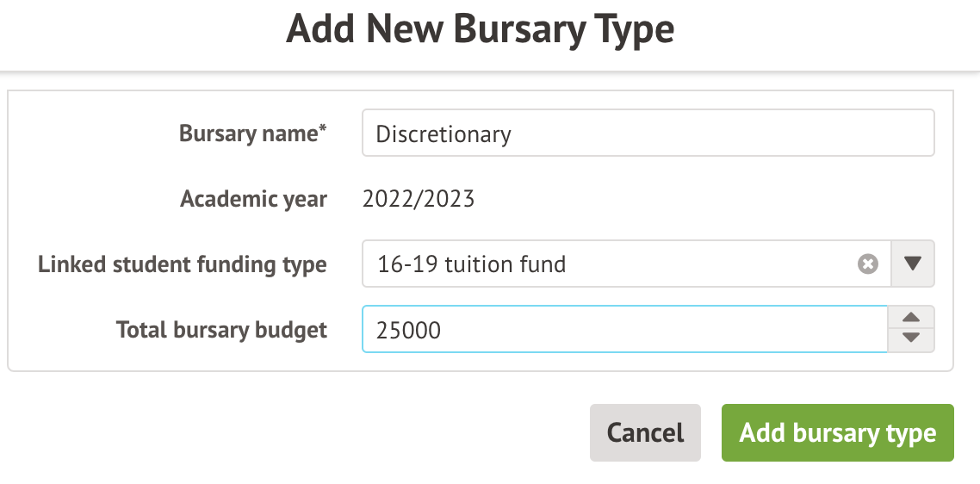Focus the Bursary name input field
Screen dimensions: 980x484
[x=648, y=133]
